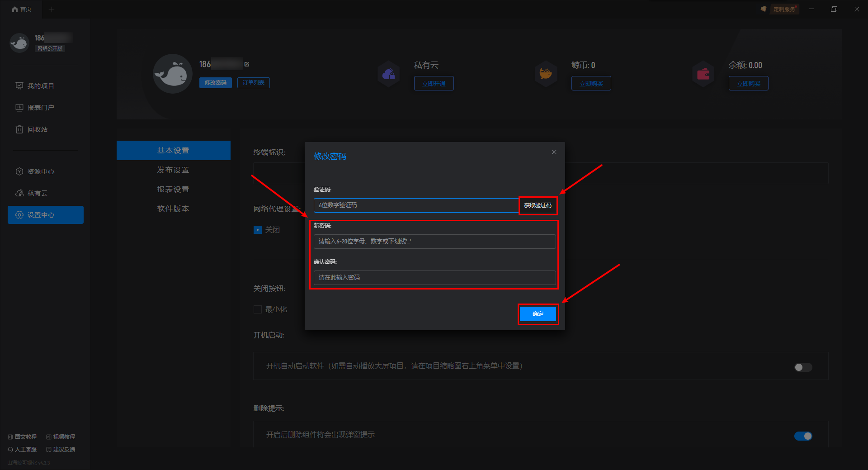Viewport: 868px width, 470px height.
Task: Open 定制服务 in title bar
Action: (x=783, y=9)
